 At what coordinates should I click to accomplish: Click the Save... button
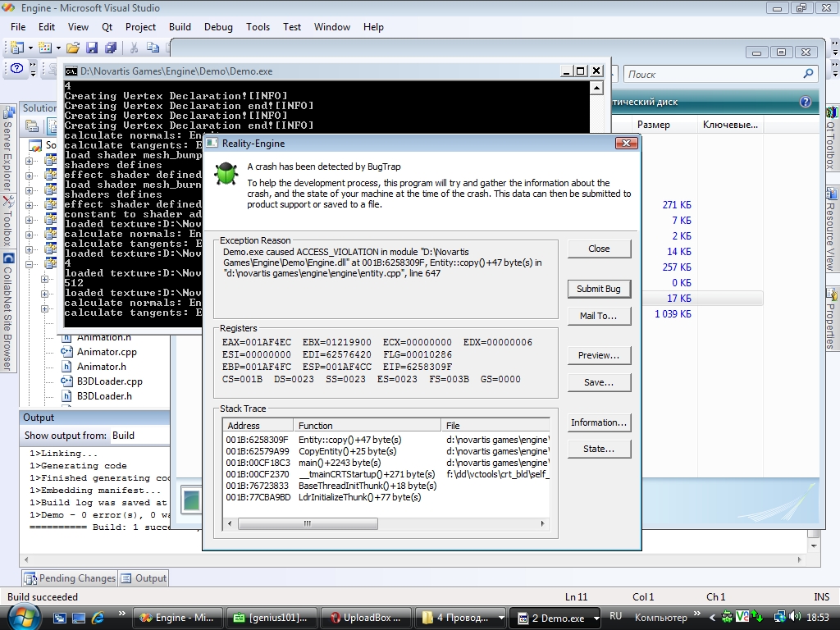(599, 382)
